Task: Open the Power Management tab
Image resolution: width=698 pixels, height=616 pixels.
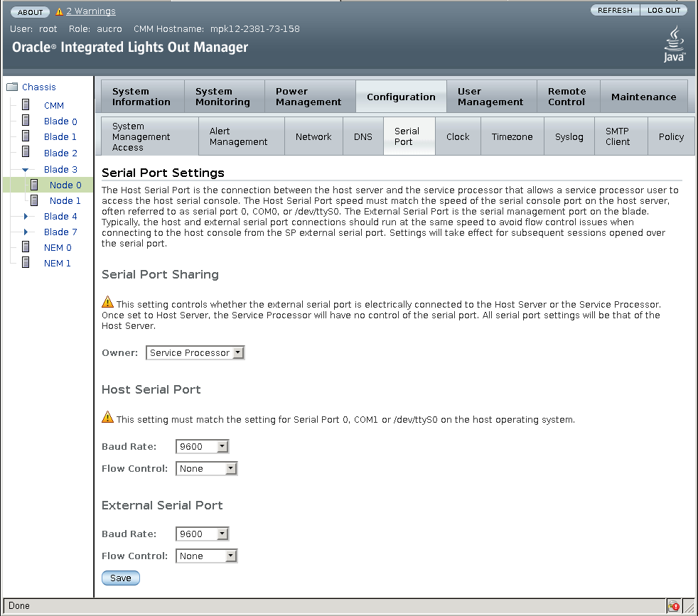Action: tap(310, 97)
